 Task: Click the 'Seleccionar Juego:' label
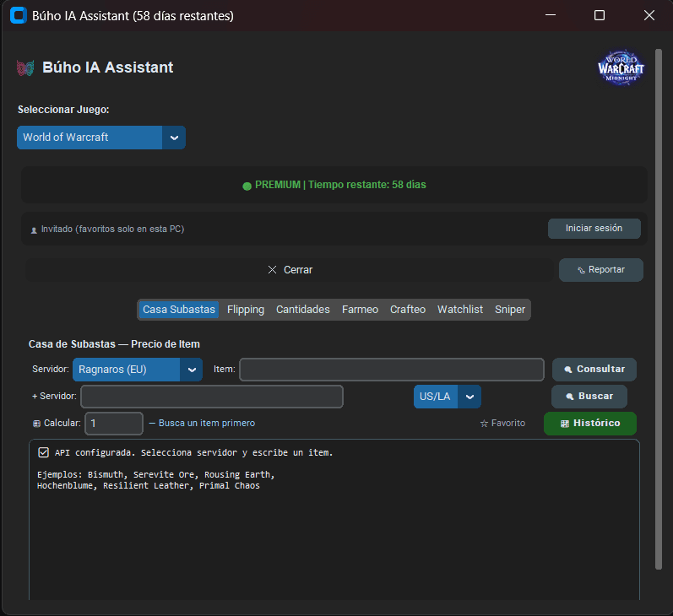coord(63,110)
